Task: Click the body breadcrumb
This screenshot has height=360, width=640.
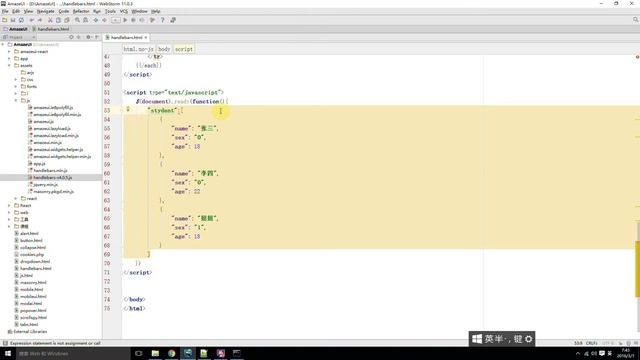Action: tap(164, 49)
